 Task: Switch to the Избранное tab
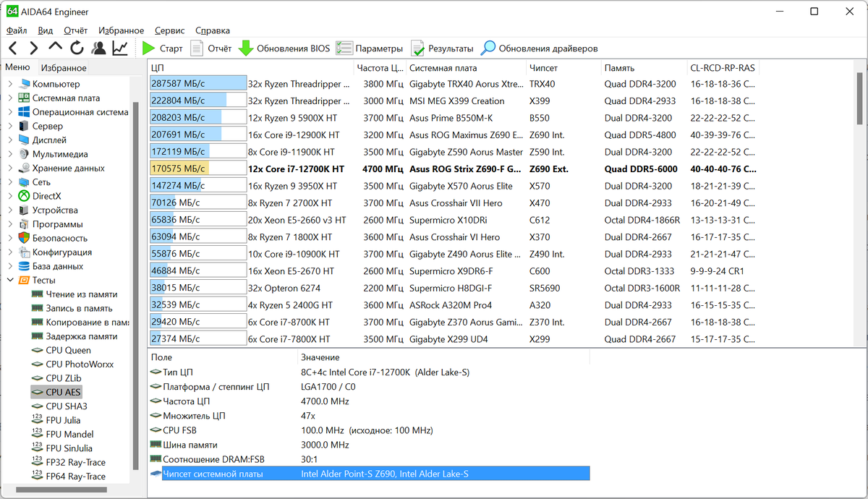point(64,68)
